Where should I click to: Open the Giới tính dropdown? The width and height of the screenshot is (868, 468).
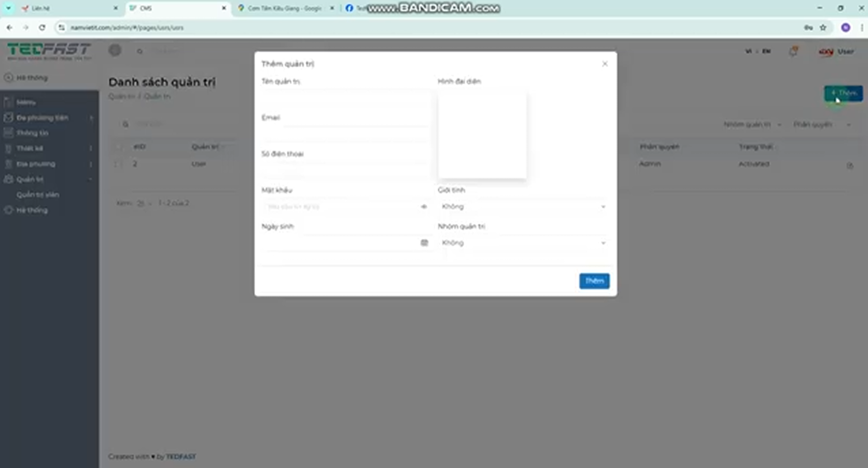pos(523,207)
